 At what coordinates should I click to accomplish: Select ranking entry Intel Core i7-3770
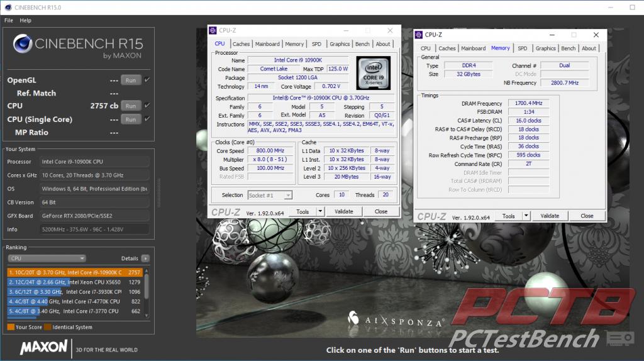tap(75, 311)
